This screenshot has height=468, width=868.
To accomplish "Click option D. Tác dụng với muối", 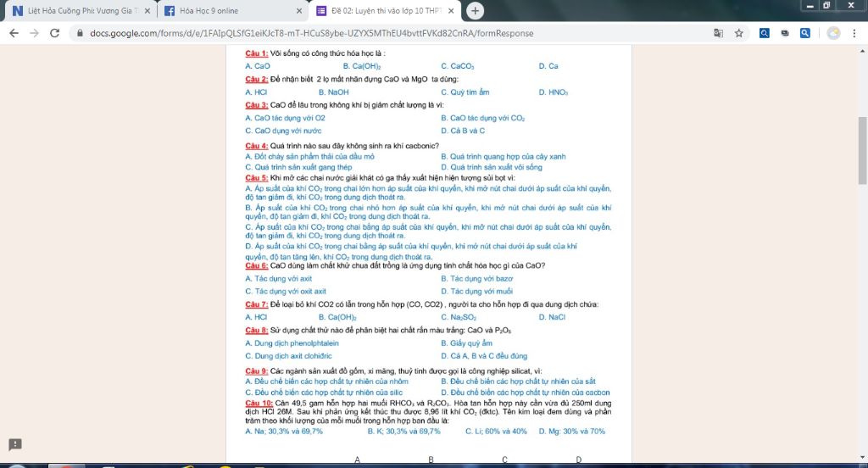I will click(x=476, y=292).
